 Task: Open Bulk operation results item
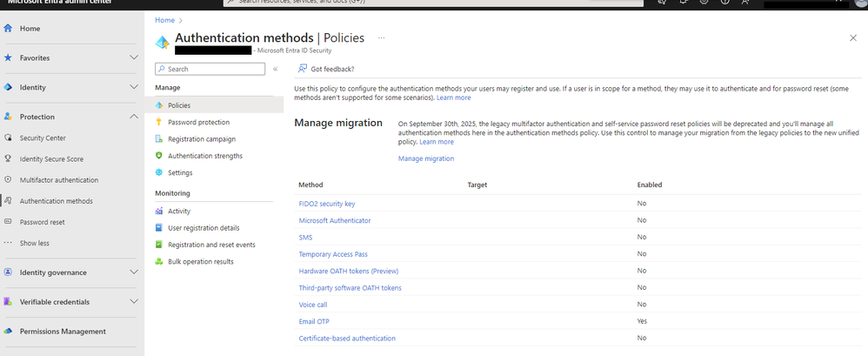coord(201,261)
